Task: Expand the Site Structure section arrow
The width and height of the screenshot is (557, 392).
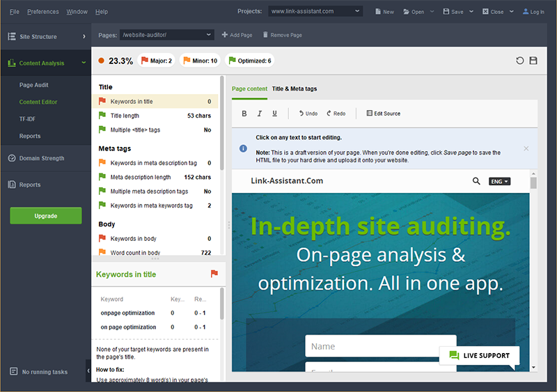Action: pos(84,36)
